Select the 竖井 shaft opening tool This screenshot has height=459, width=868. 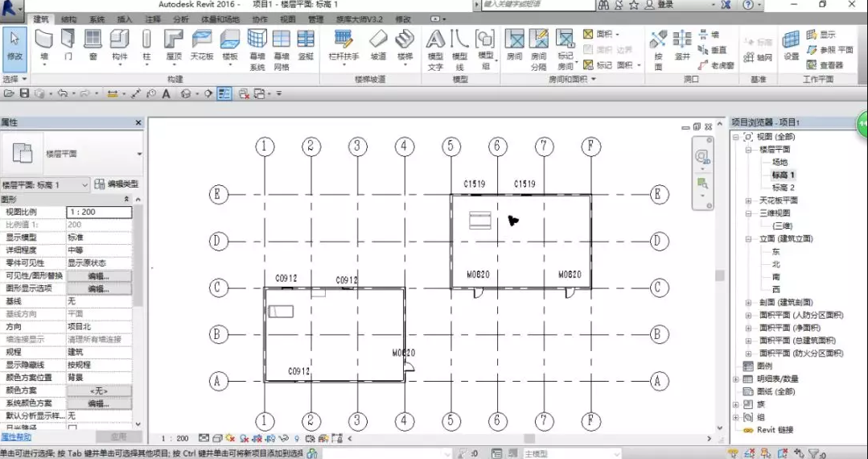(x=681, y=46)
